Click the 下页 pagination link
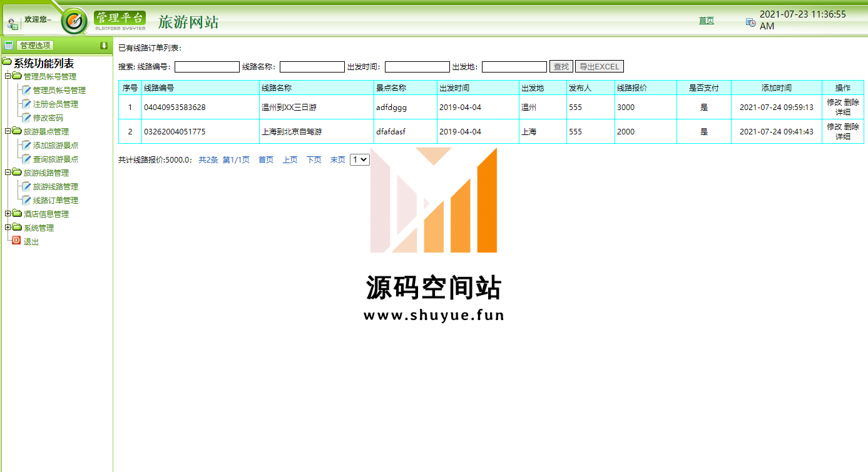868x472 pixels. 314,160
